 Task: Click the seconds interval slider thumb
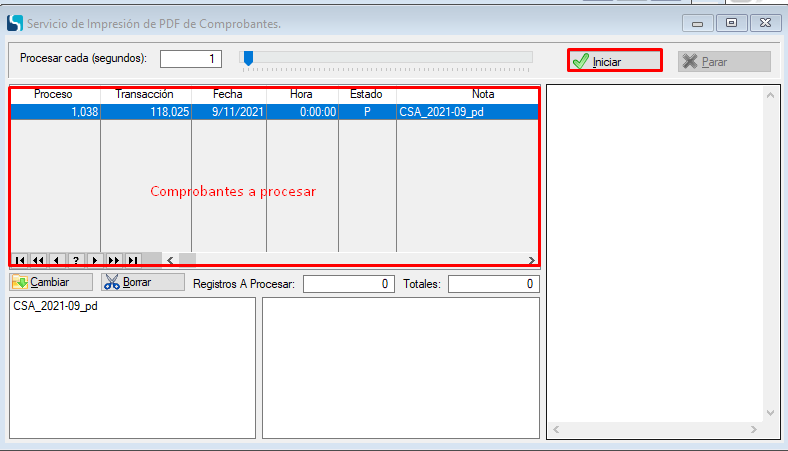coord(248,58)
